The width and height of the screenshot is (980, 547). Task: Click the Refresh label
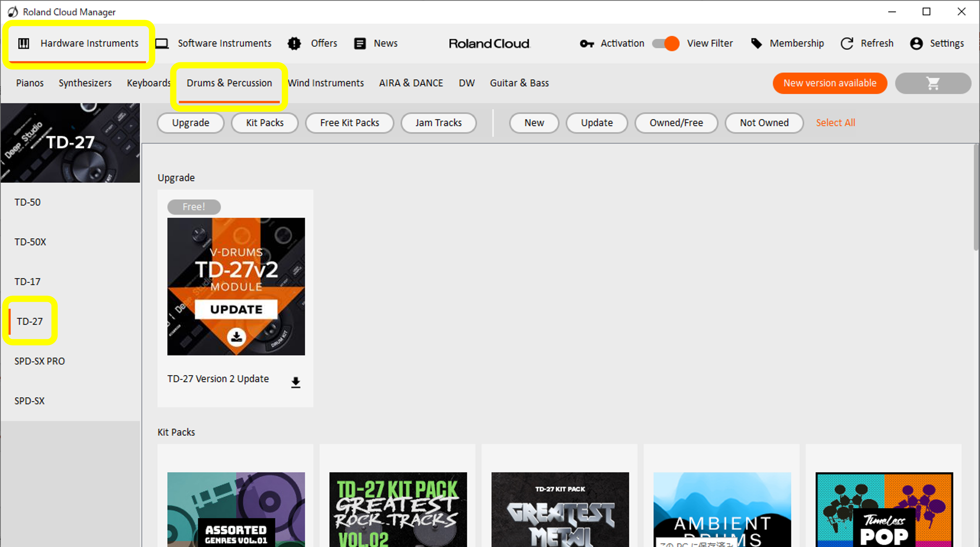tap(877, 43)
